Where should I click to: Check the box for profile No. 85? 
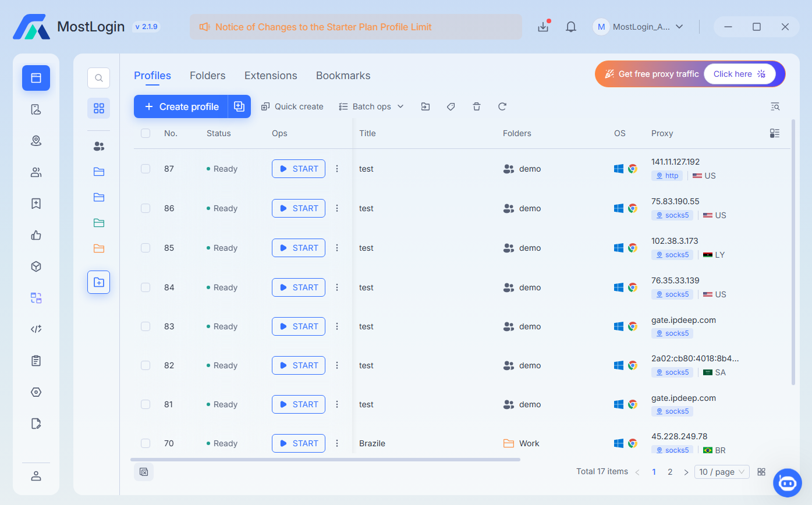(x=146, y=248)
